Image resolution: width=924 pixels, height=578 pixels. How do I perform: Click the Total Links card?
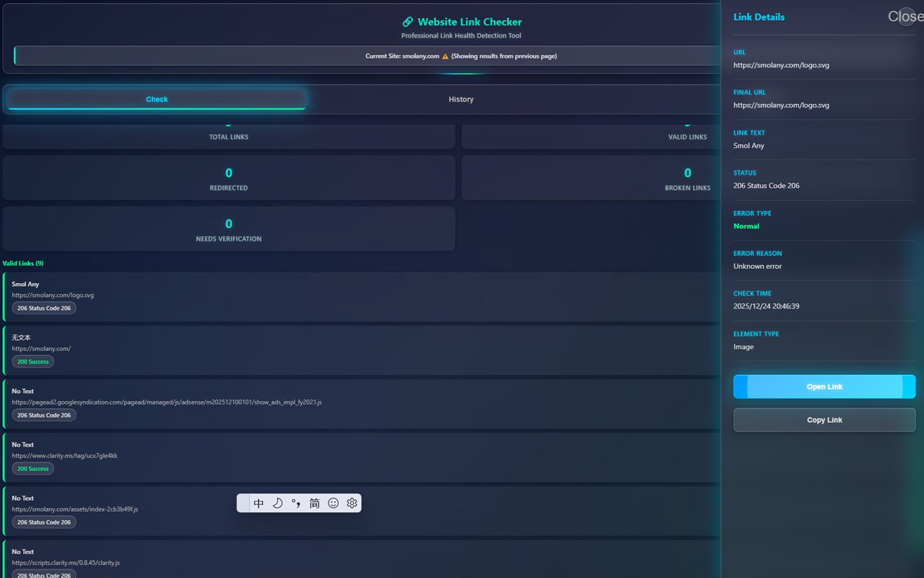coord(229,137)
